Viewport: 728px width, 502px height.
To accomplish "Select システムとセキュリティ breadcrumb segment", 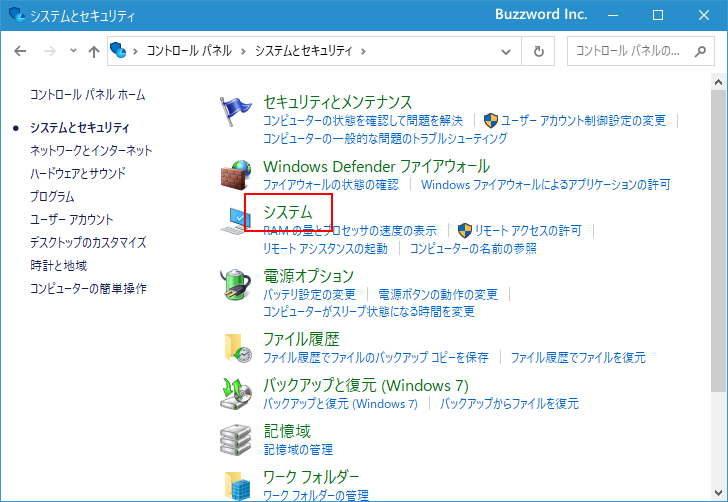I will tap(304, 51).
